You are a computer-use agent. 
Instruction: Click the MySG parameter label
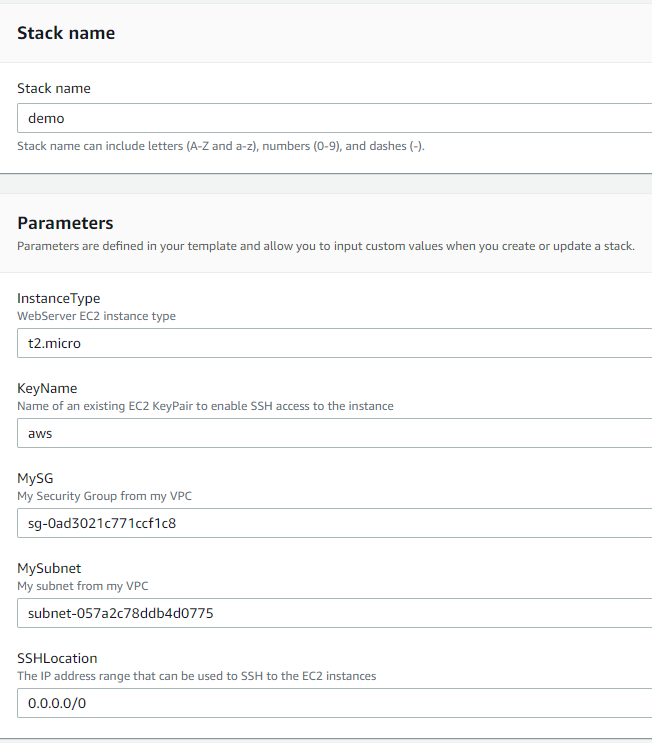tap(36, 479)
